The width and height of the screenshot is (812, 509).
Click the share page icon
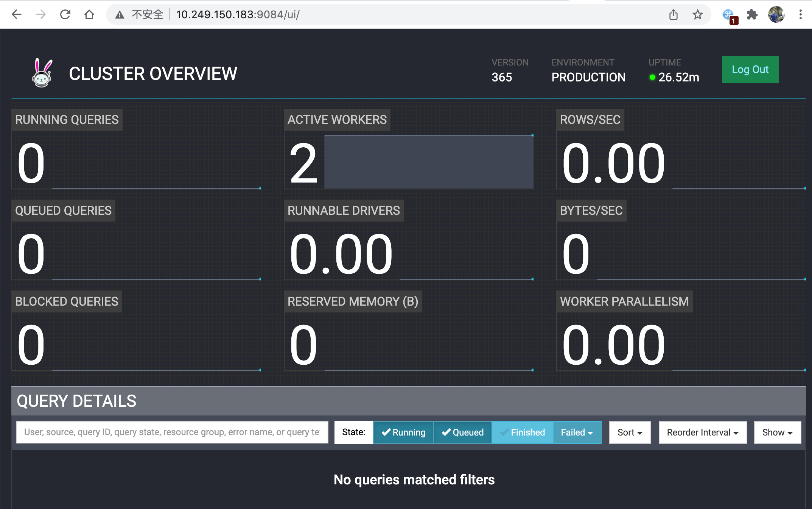coord(673,15)
